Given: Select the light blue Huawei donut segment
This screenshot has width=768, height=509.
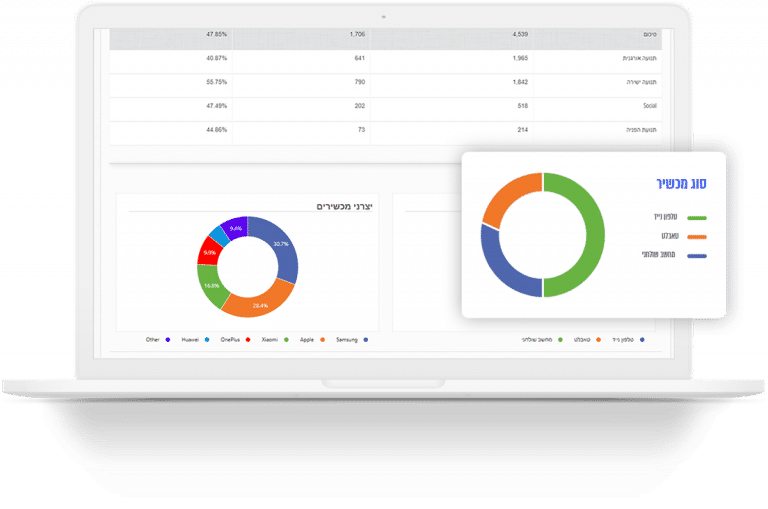Looking at the screenshot, I should click(219, 236).
